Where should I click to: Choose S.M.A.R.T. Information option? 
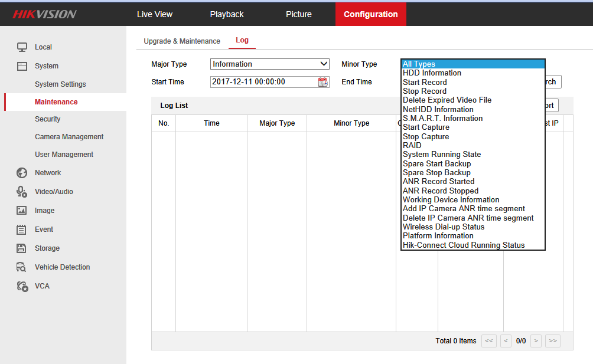click(442, 119)
